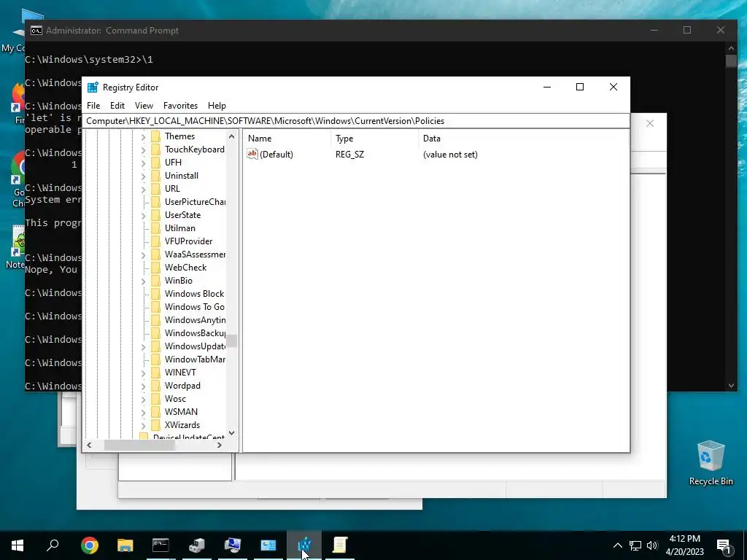Close the dialog behind Registry Editor
The image size is (747, 560).
[650, 123]
